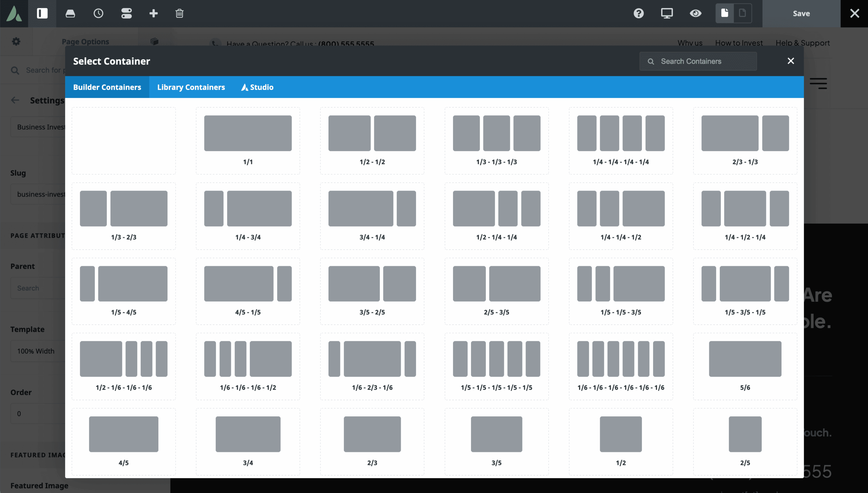The image size is (868, 493).
Task: Open the Studio tab
Action: tap(257, 87)
